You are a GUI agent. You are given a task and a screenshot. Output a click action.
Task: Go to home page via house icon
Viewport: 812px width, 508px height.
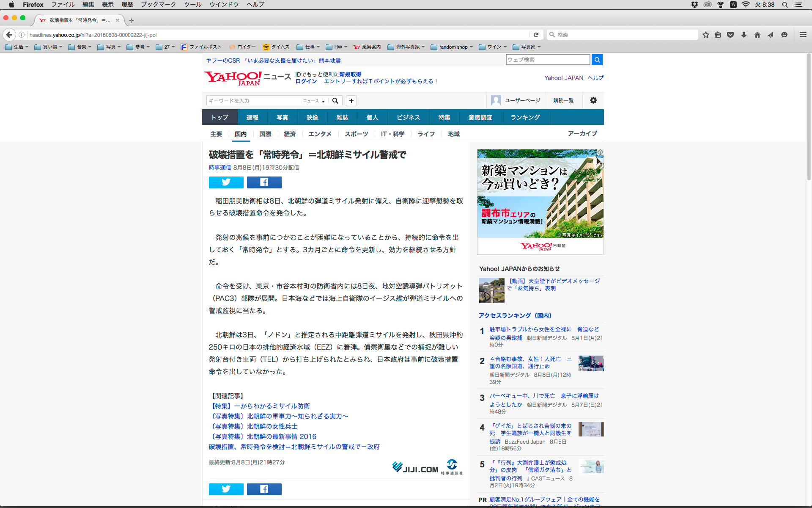[x=757, y=35]
